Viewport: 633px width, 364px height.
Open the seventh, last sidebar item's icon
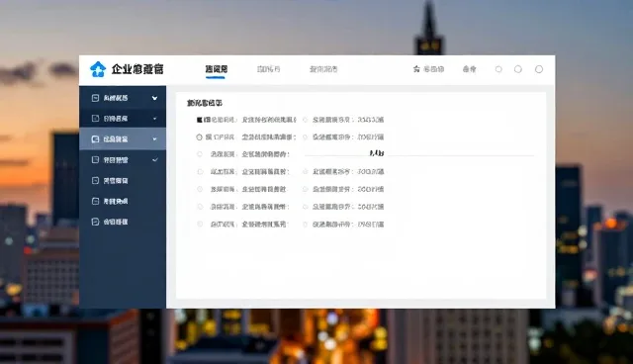click(95, 222)
